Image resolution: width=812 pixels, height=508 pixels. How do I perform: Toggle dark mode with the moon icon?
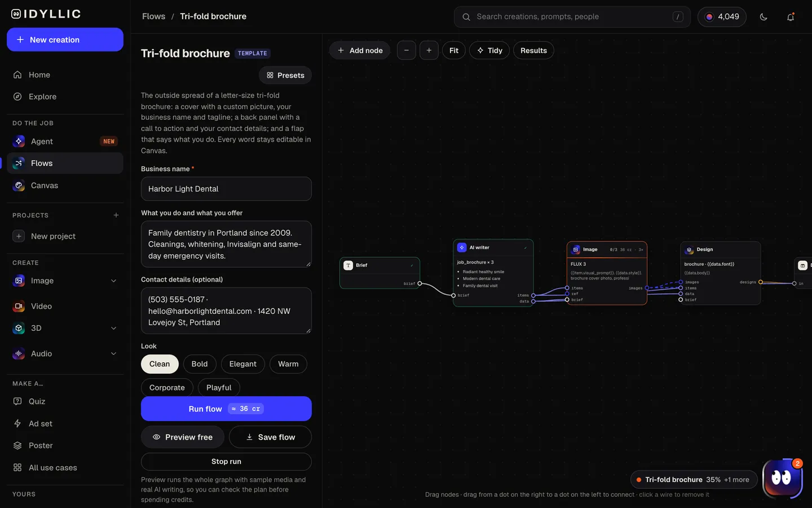point(764,17)
